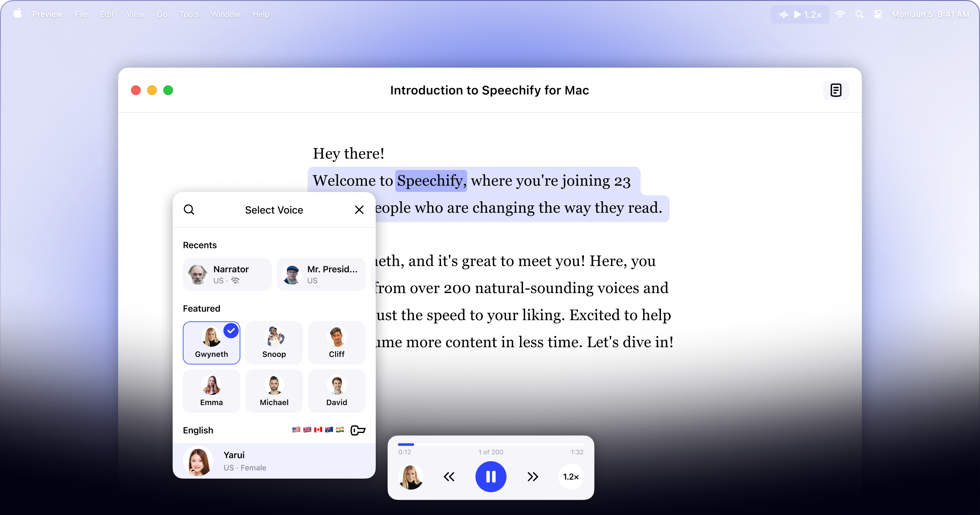Open the Help menu
This screenshot has height=515, width=980.
point(261,14)
